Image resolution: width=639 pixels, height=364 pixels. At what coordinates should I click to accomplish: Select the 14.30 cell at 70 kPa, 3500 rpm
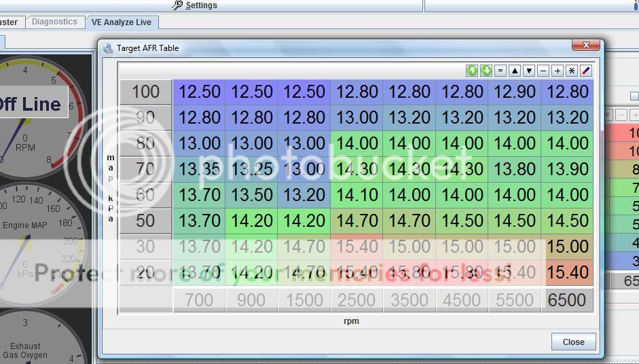(409, 169)
